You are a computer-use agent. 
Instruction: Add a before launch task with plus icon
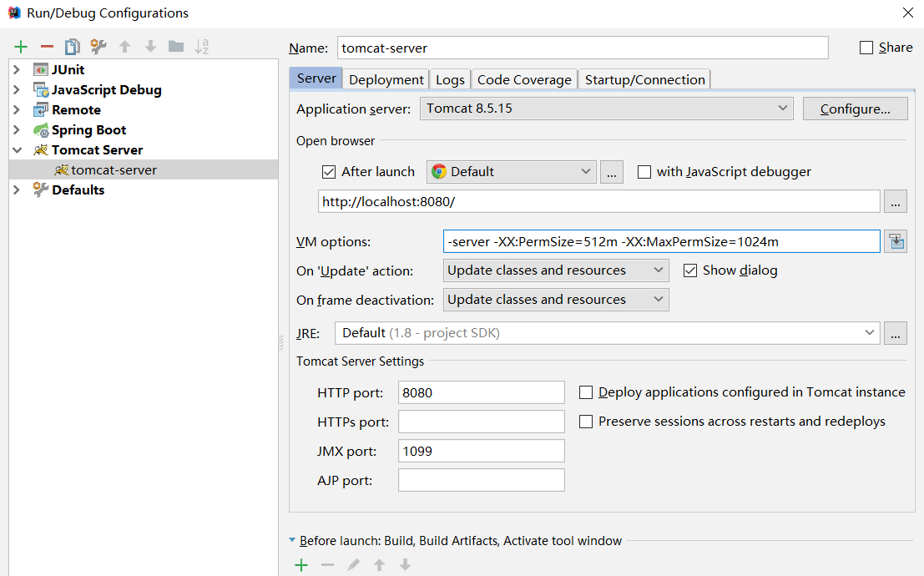[x=301, y=565]
